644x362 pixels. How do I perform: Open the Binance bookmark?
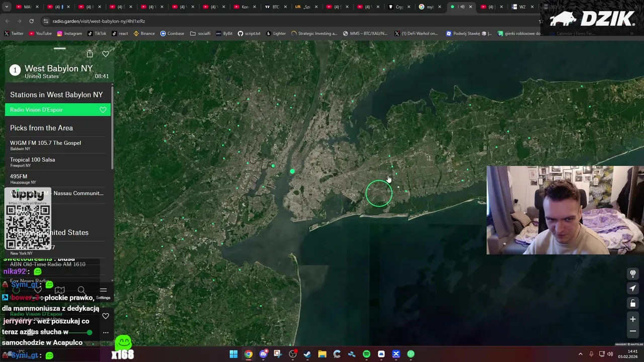[x=144, y=34]
